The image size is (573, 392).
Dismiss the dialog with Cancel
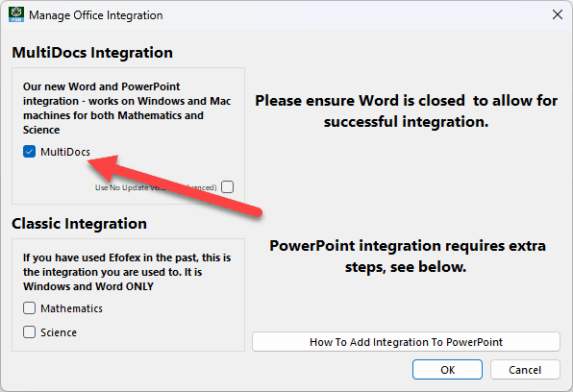click(x=525, y=370)
